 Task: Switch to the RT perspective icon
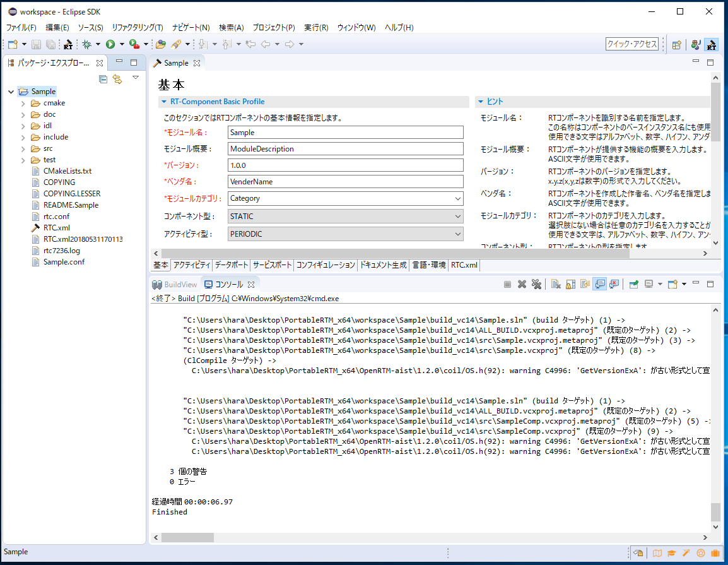(712, 45)
